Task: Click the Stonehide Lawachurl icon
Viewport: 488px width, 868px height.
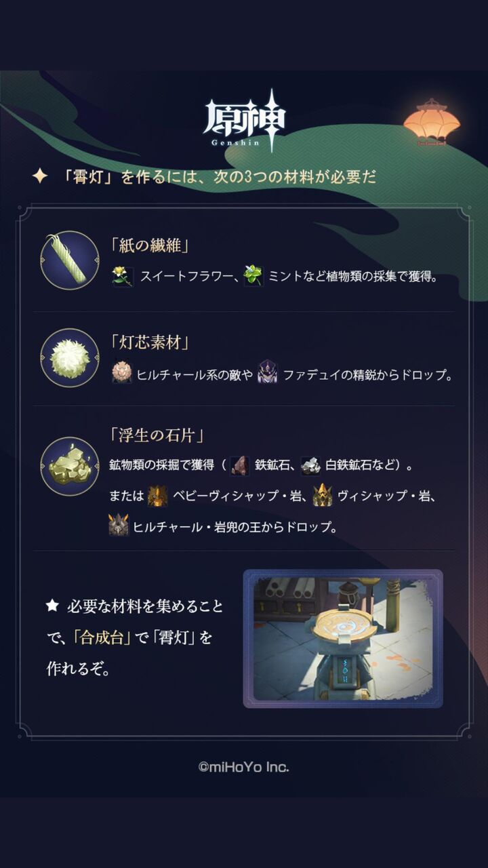Action: coord(119,526)
